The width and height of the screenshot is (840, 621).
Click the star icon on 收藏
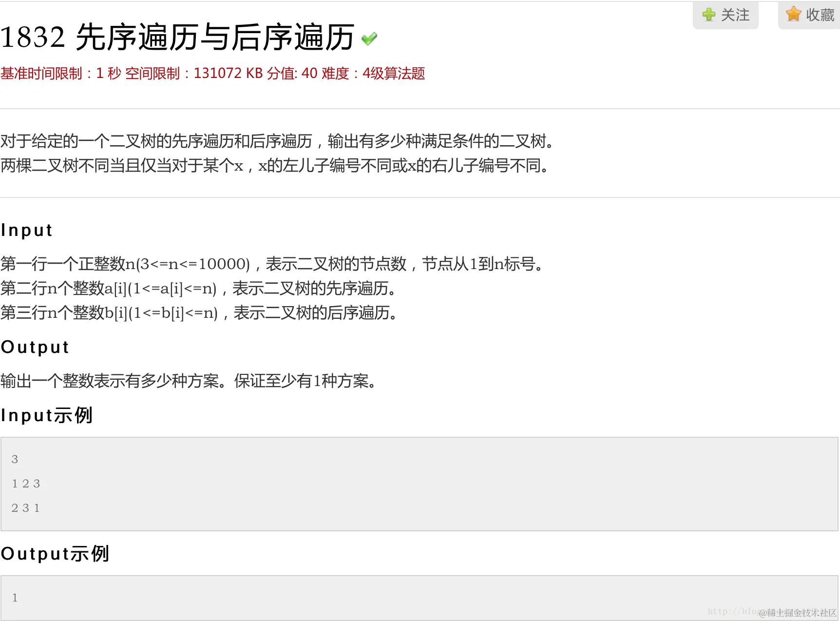coord(793,14)
